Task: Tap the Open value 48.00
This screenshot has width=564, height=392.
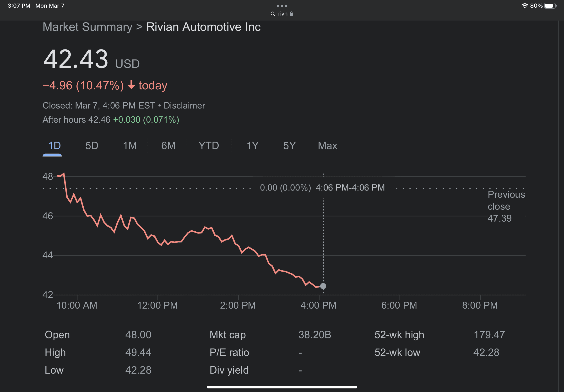Action: [138, 335]
